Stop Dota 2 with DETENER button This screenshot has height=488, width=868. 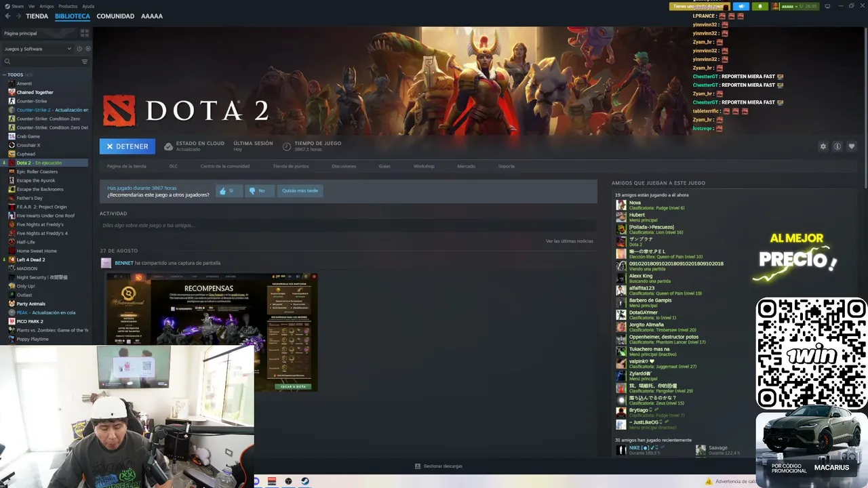[127, 146]
